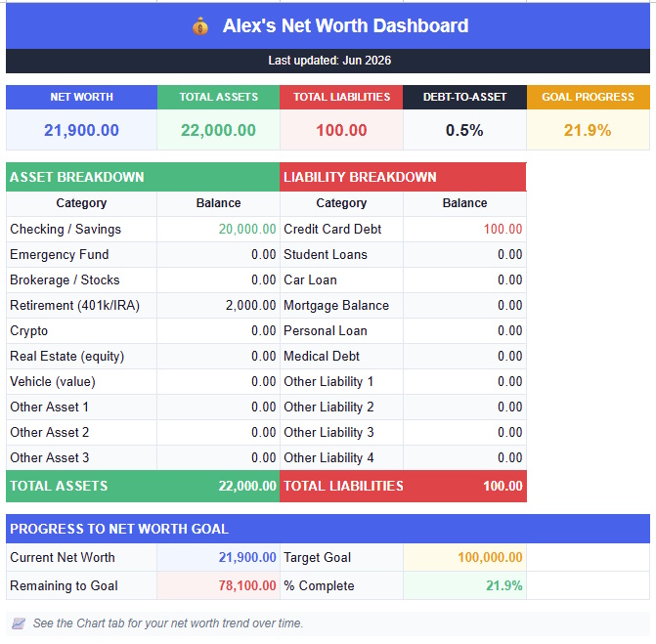Select the red 100.00 credit card balance
This screenshot has height=644, width=656.
(x=464, y=230)
